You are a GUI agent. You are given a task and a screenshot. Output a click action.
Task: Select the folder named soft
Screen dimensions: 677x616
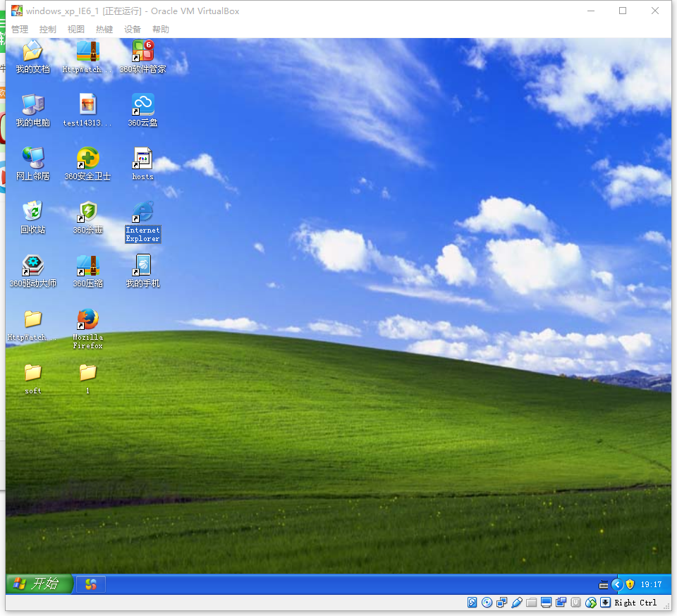[32, 373]
